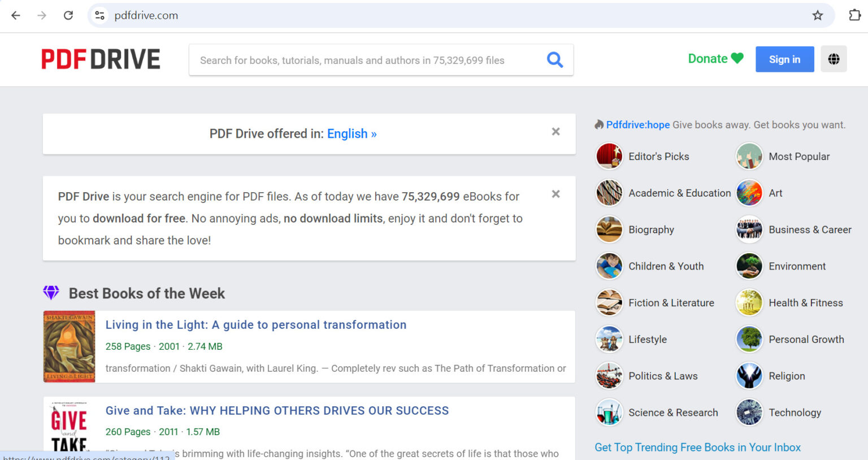
Task: Click the Most Popular category icon
Action: coord(749,156)
